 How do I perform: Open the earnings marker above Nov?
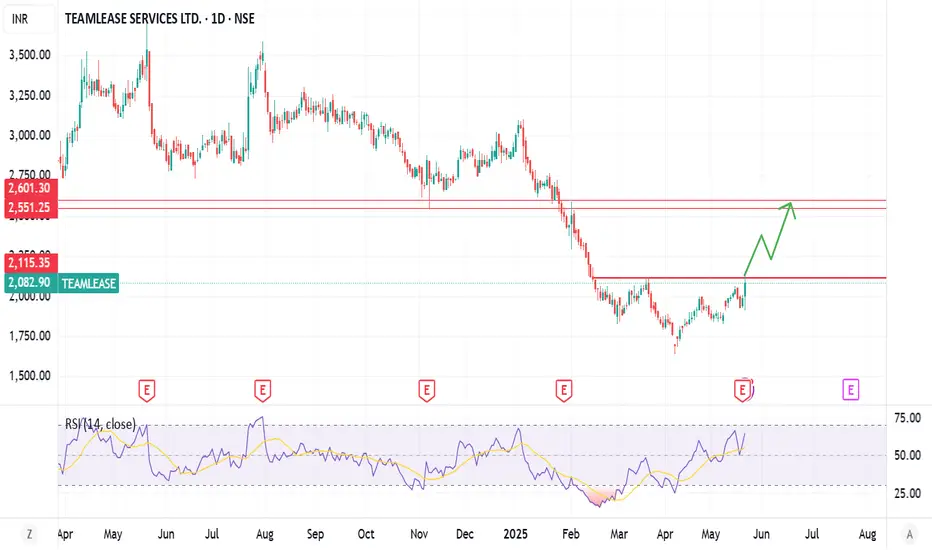pos(426,391)
